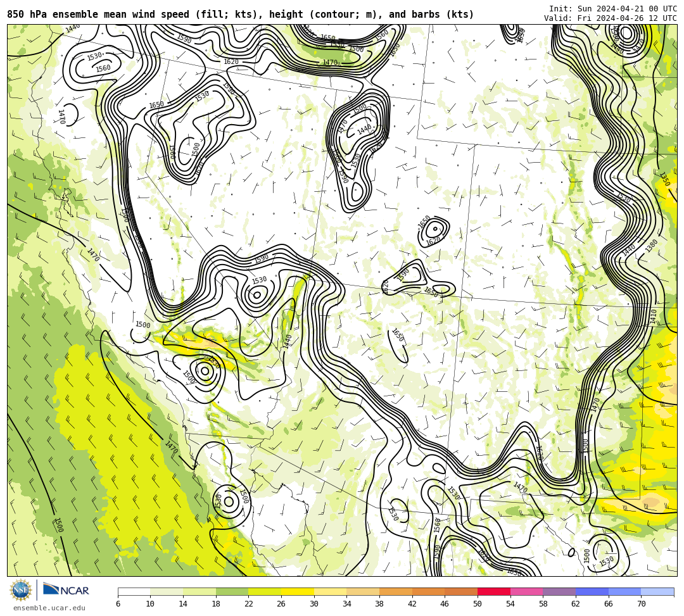The height and width of the screenshot is (616, 684).
Task: Open the ensemble.ucar.edu link text
Action: point(49,608)
